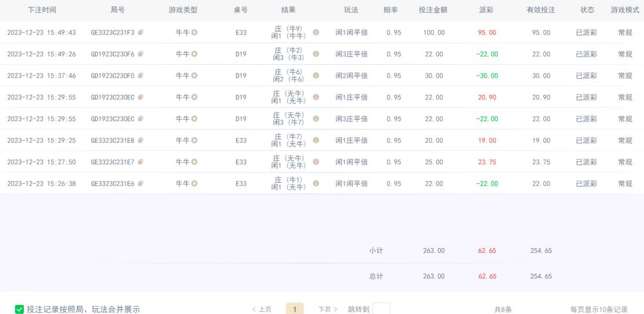The height and width of the screenshot is (314, 644).
Task: Uncheck 投注记录按照局、玩法合并展示 checkbox
Action: (x=19, y=309)
